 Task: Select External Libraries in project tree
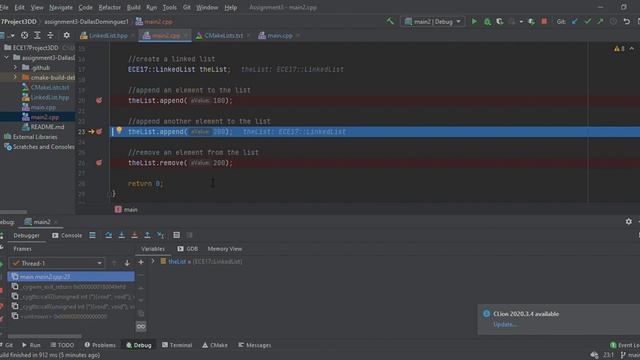click(x=35, y=137)
